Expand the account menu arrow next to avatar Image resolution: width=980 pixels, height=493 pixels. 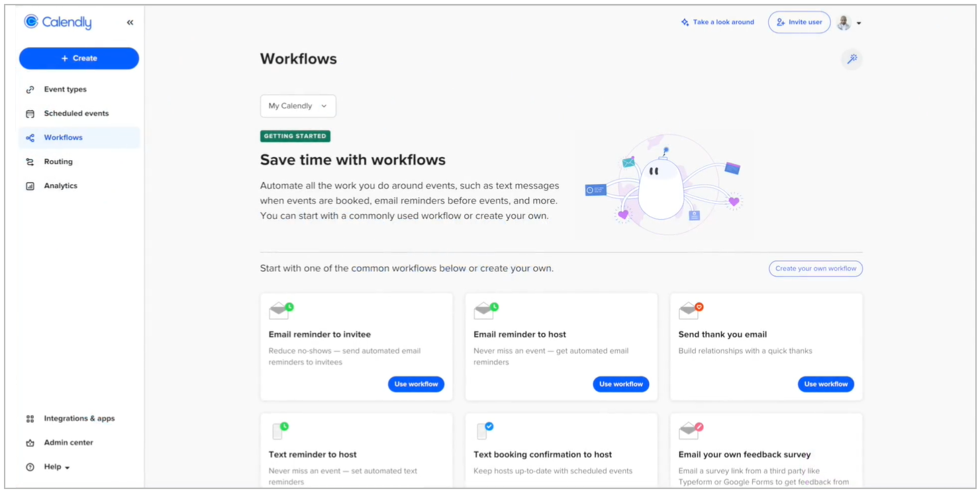[859, 23]
